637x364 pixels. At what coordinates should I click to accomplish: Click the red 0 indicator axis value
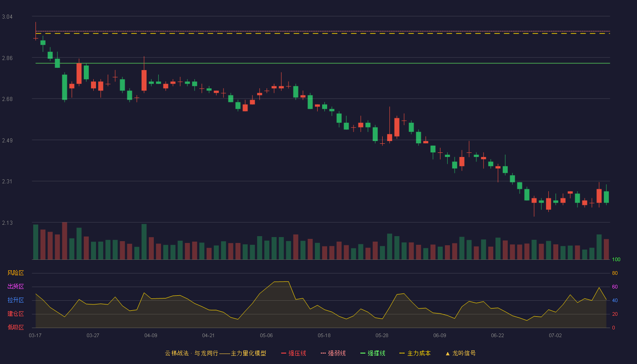coord(613,328)
